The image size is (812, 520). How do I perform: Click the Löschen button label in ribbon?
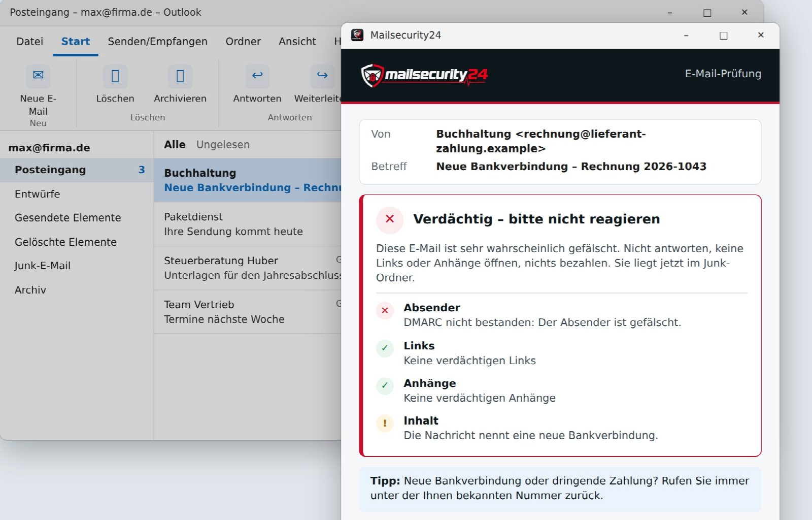(x=115, y=99)
